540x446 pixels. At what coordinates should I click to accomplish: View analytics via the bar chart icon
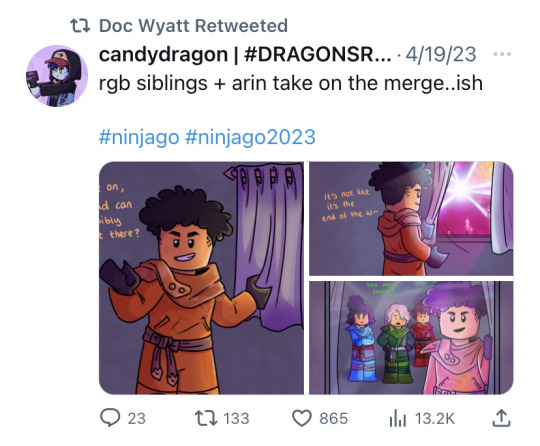pyautogui.click(x=398, y=418)
